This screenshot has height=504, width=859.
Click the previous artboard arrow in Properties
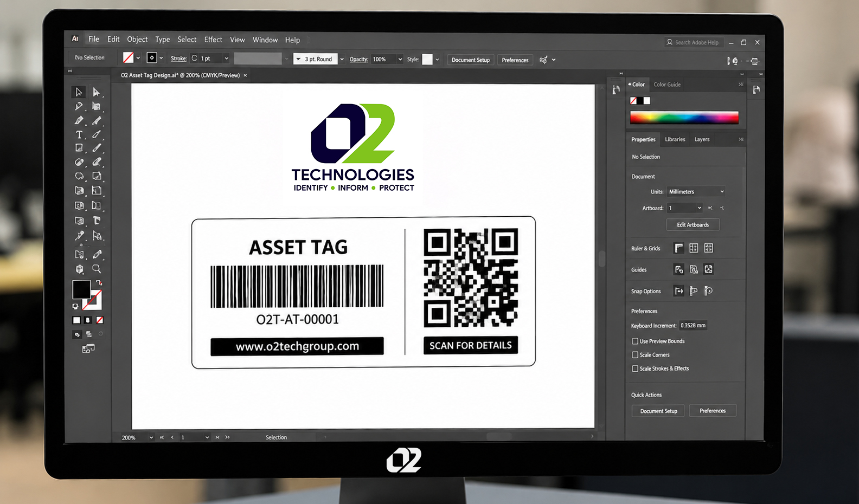tap(710, 208)
